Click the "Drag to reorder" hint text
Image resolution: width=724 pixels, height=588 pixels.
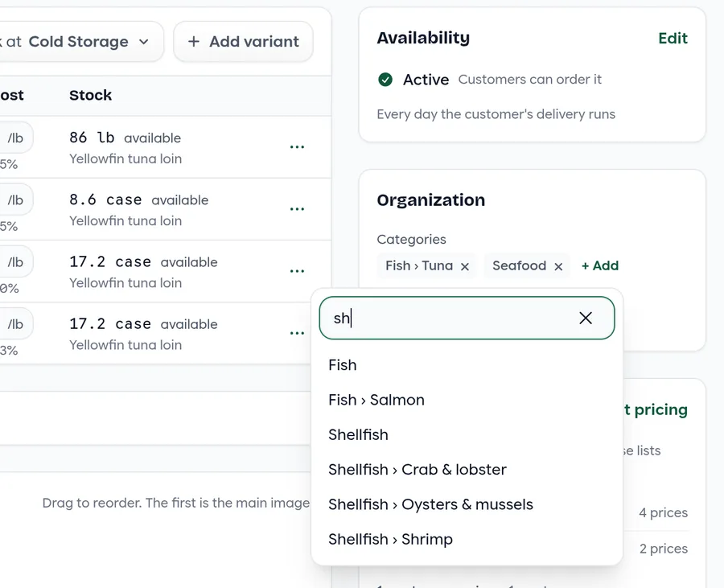[176, 503]
